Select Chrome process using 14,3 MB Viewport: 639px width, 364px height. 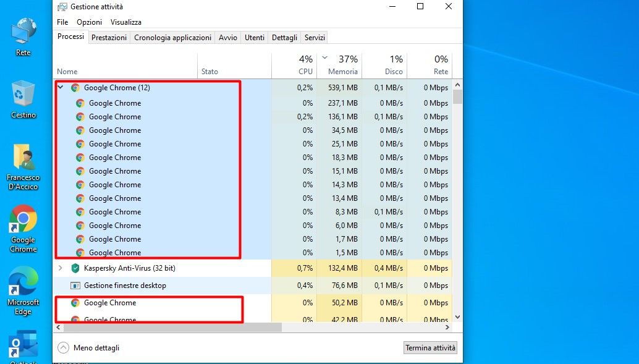tap(253, 185)
